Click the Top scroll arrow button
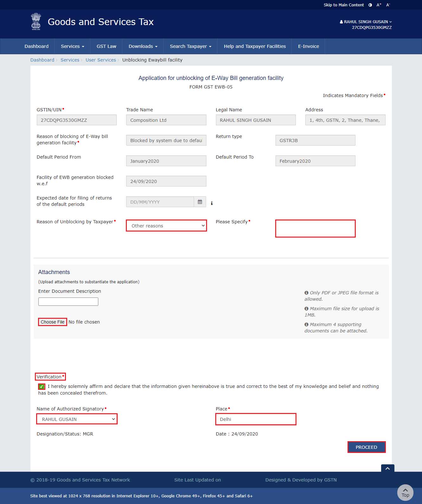 point(405,492)
